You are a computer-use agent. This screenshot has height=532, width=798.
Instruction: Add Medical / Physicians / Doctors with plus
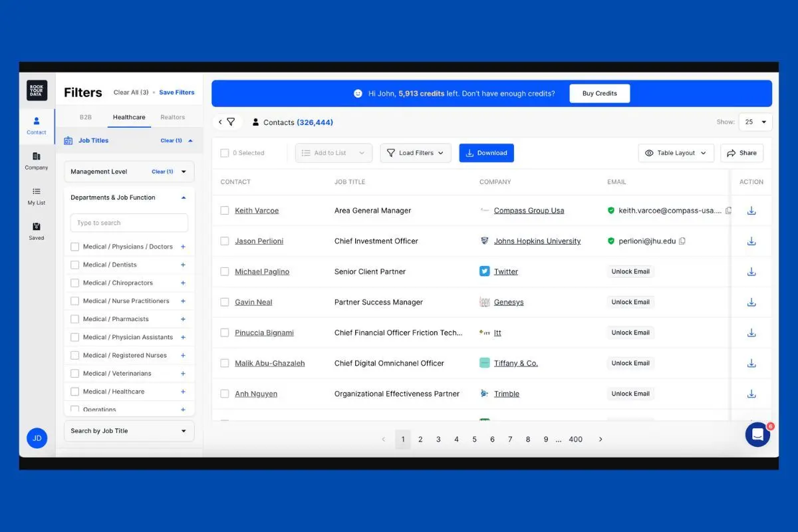(x=183, y=247)
